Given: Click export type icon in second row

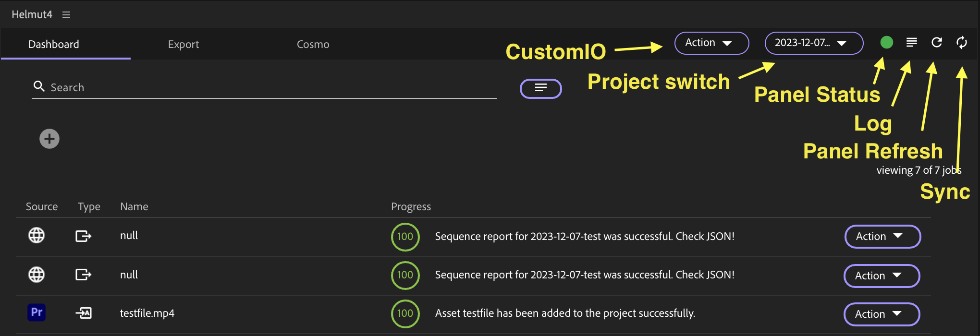Looking at the screenshot, I should coord(84,275).
